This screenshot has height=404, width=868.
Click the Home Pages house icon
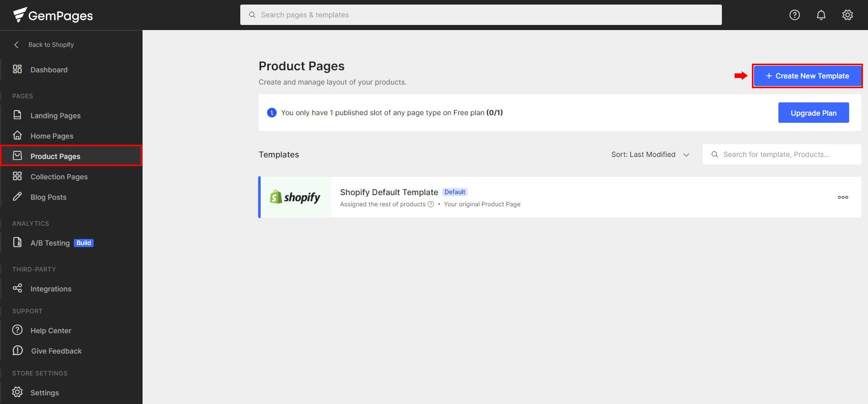17,136
